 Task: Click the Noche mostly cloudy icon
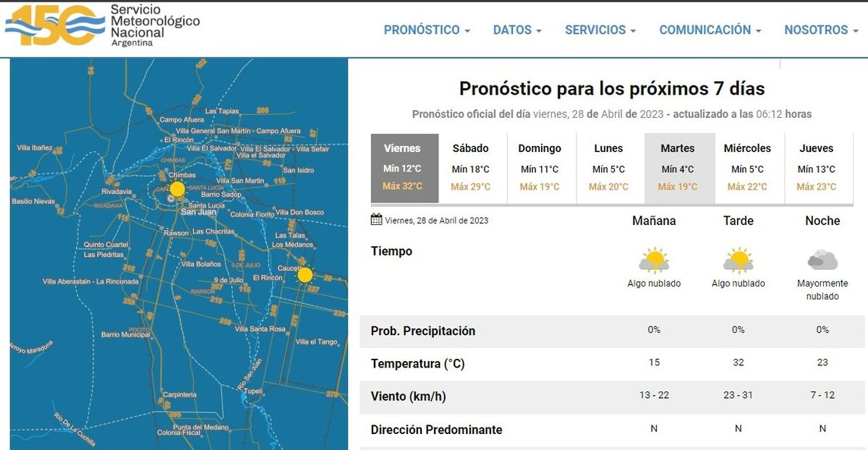click(x=822, y=260)
